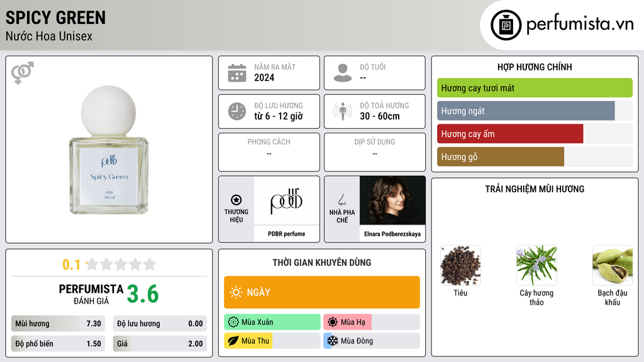Image resolution: width=644 pixels, height=362 pixels.
Task: Click the star badge icon above Thương hiệu
Action: tap(236, 200)
